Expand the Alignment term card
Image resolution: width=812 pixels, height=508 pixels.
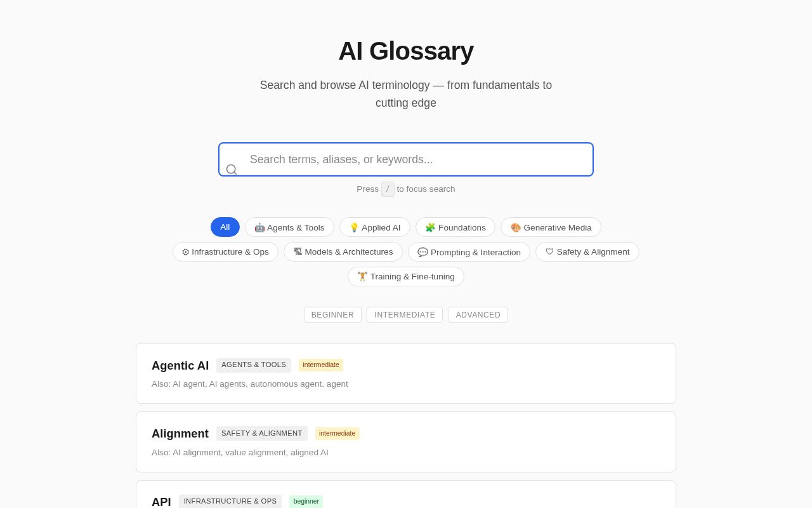point(406,442)
